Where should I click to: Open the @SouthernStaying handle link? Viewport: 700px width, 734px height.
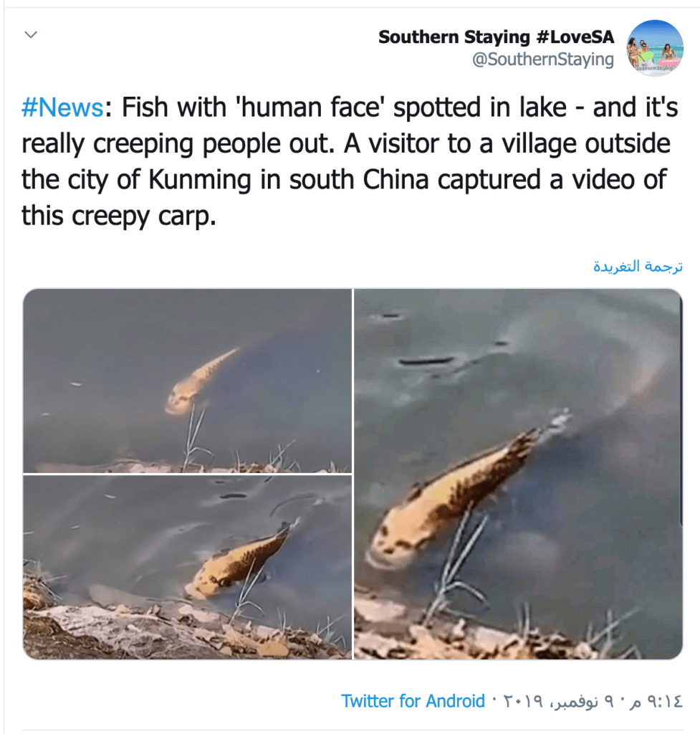[543, 60]
